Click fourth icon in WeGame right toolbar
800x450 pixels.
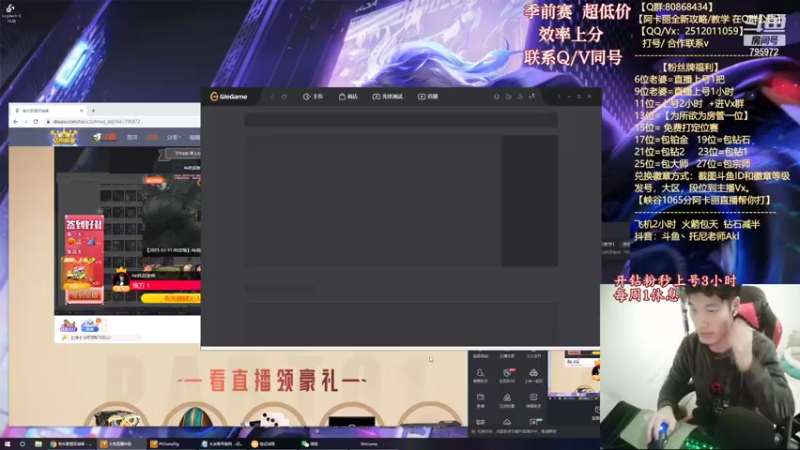tap(532, 96)
